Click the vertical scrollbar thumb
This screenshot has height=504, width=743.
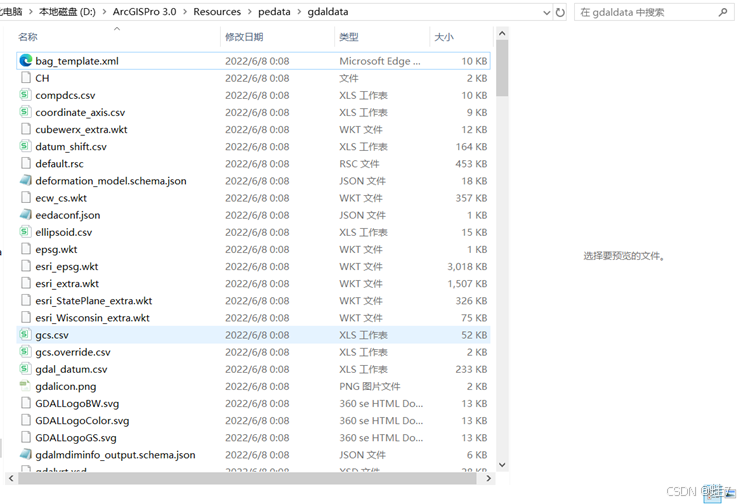502,68
